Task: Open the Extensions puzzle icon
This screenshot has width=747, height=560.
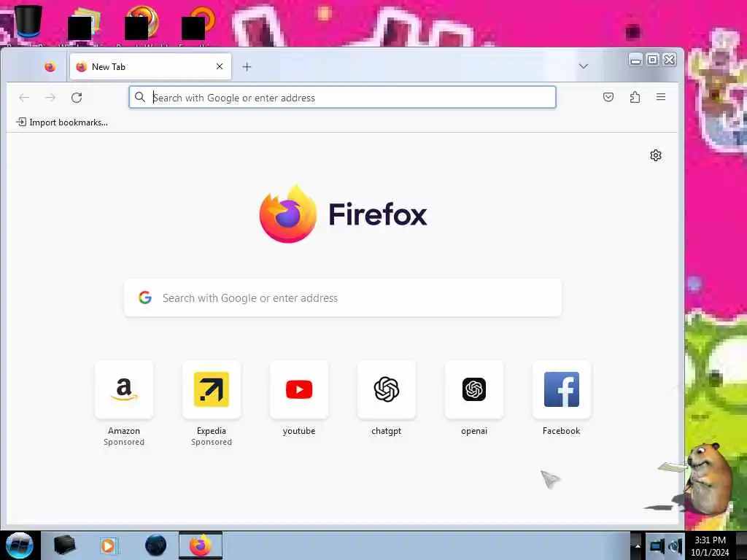Action: (x=635, y=97)
